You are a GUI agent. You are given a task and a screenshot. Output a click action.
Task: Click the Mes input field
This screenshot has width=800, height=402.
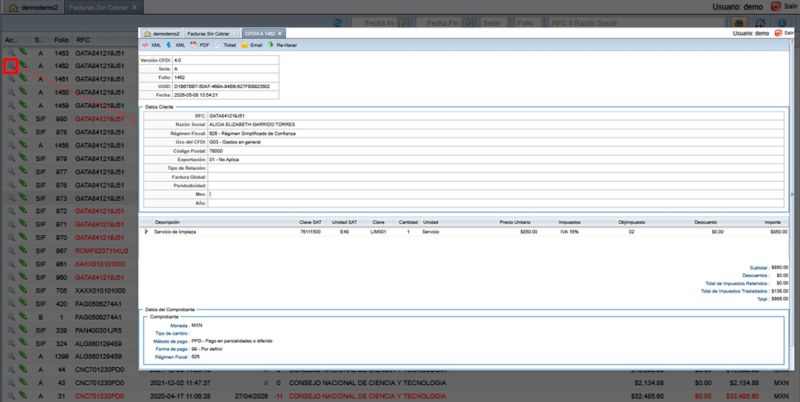point(496,194)
